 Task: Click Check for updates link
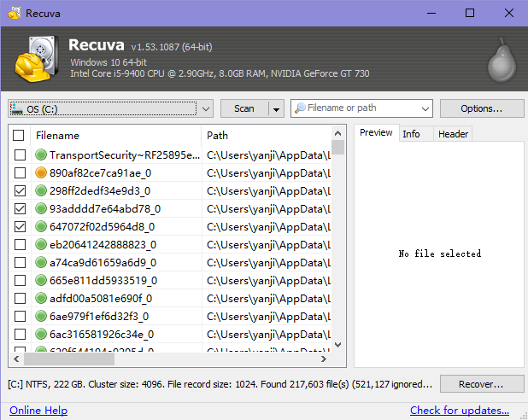coord(460,411)
